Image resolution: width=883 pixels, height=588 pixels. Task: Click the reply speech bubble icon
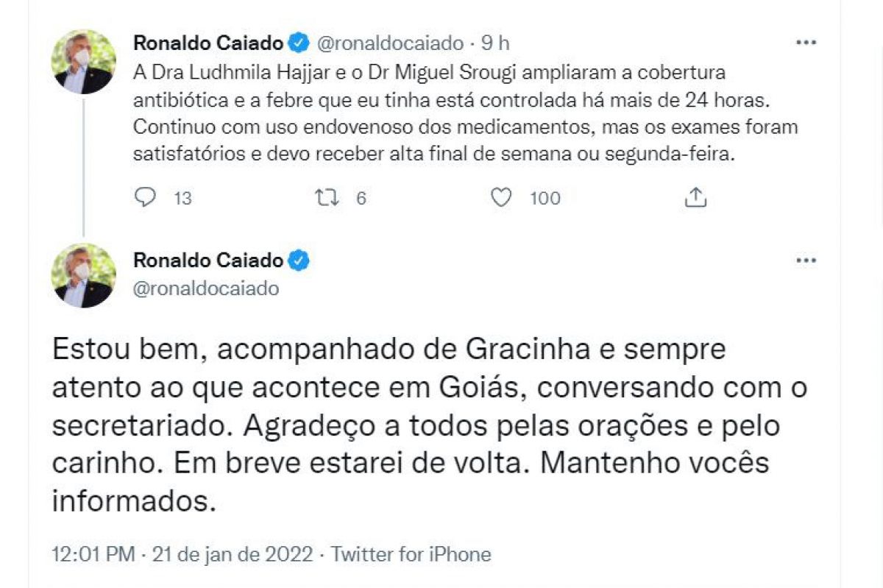[146, 198]
